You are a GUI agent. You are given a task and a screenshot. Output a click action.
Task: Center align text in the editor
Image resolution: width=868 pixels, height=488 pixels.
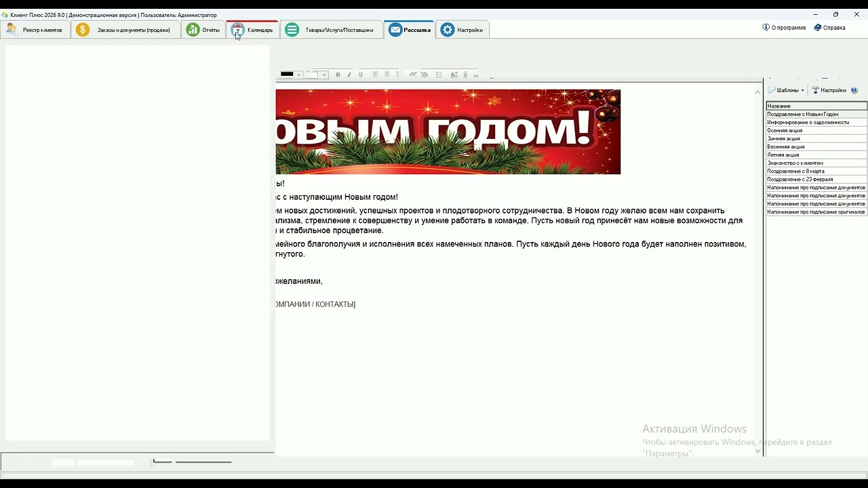(x=387, y=75)
